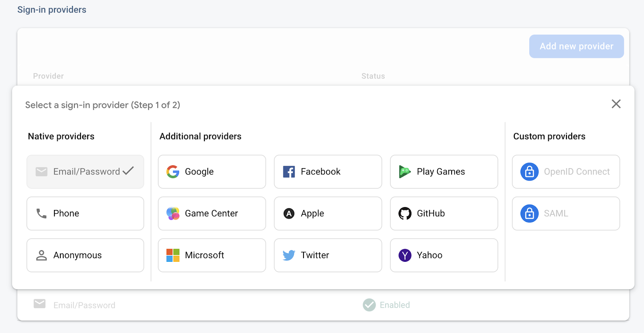Click the Yahoo purple Y icon
The image size is (644, 333).
pos(405,255)
